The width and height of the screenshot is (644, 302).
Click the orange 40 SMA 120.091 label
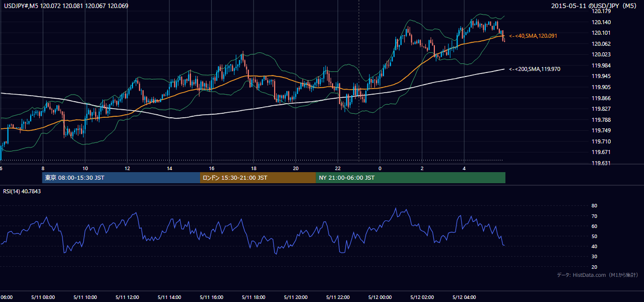tap(533, 36)
